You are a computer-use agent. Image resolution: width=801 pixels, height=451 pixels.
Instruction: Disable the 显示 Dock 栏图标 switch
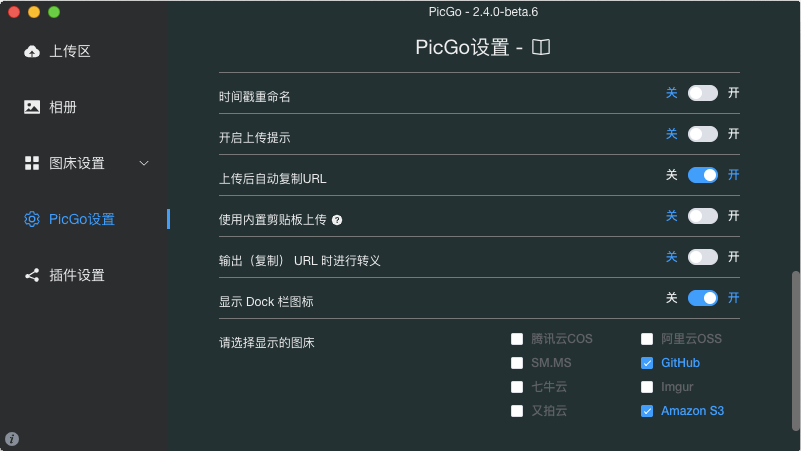coord(702,298)
